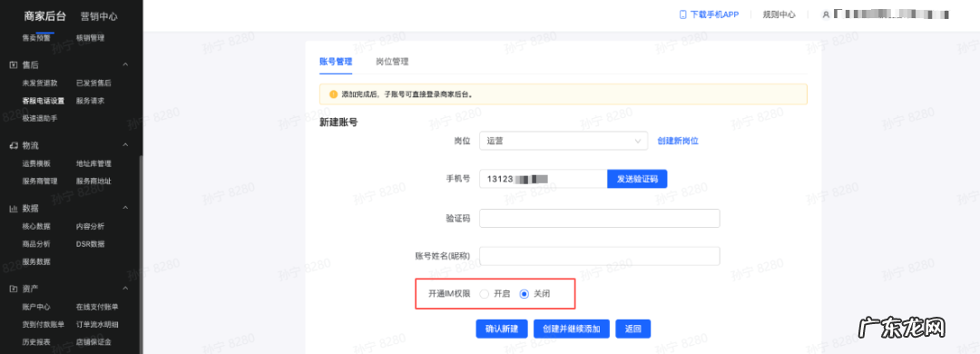Click 确认新建 button
This screenshot has width=980, height=354.
502,329
